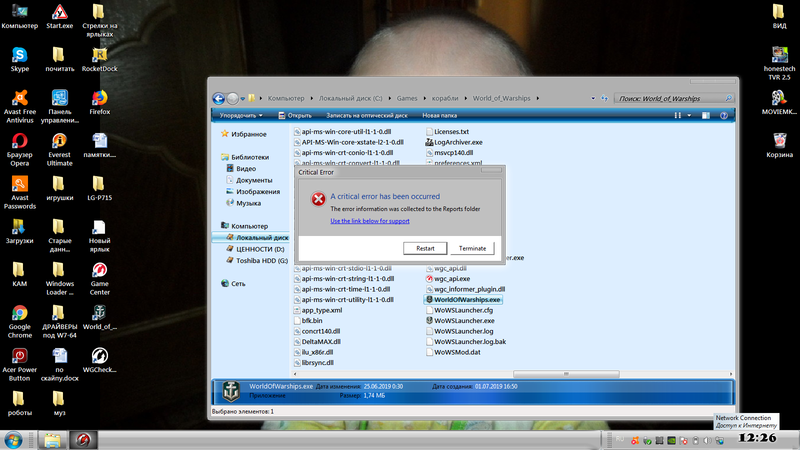Screen dimensions: 800x450
Task: Follow the 'Use the link below for support' link
Action: [370, 221]
